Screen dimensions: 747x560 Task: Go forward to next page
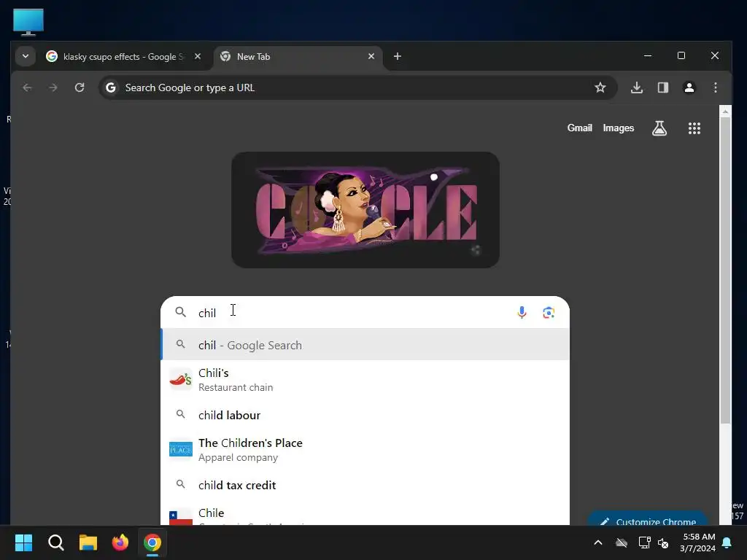(x=53, y=87)
